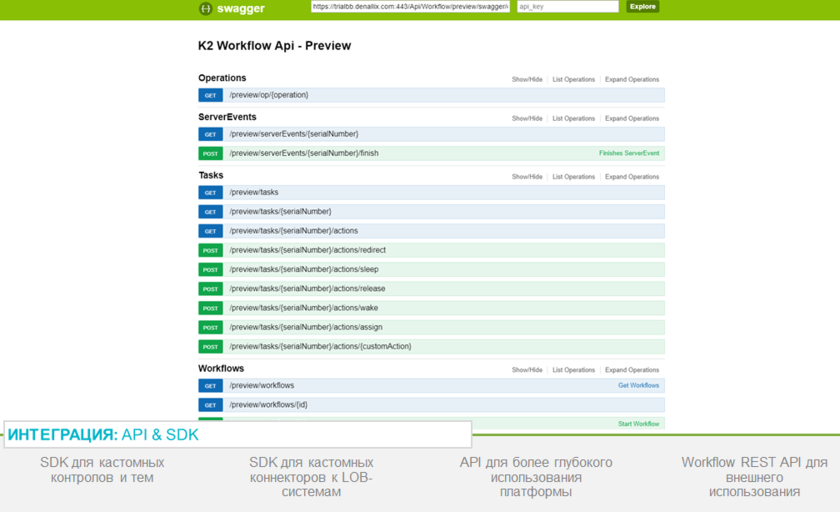Toggle Show/Hide for Operations section
Viewport: 840px width, 512px height.
(x=527, y=80)
